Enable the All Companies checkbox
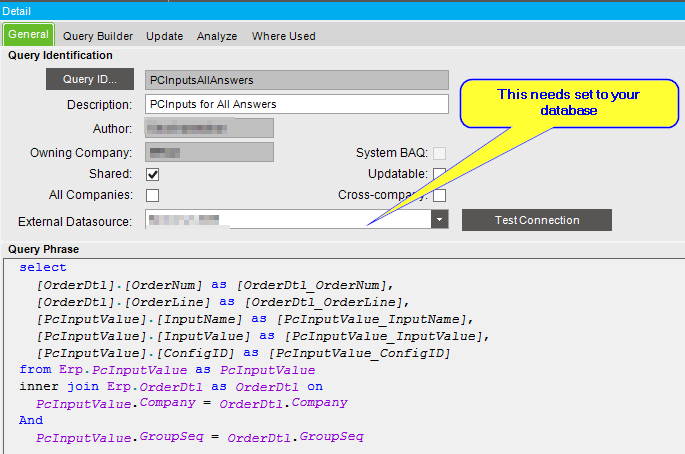This screenshot has width=685, height=454. (152, 195)
